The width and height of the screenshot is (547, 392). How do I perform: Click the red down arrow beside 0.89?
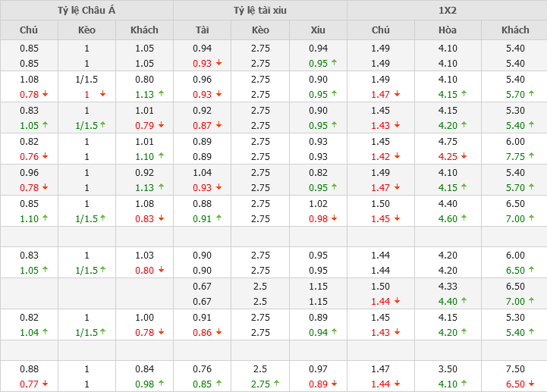[335, 384]
